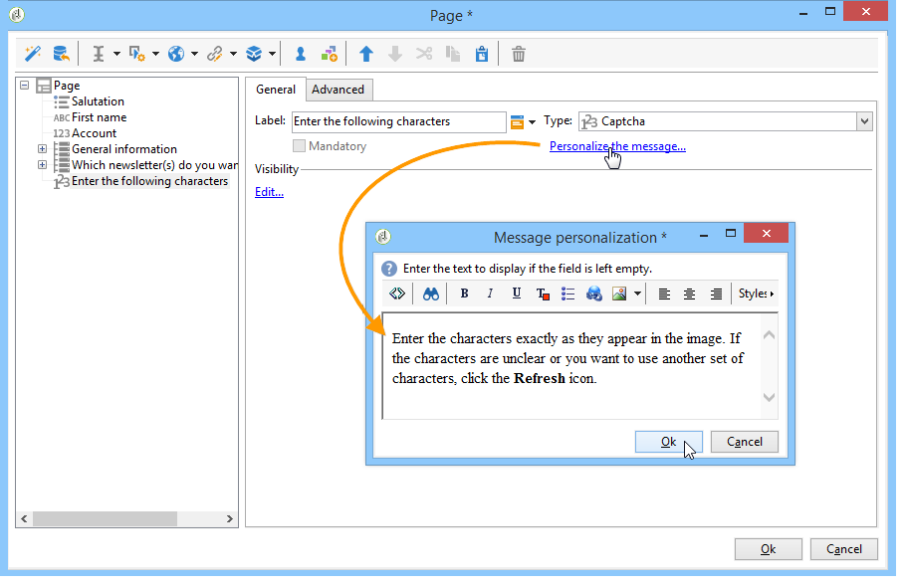Screen dimensions: 908x588
Task: Click into the Label input field
Action: click(x=399, y=121)
